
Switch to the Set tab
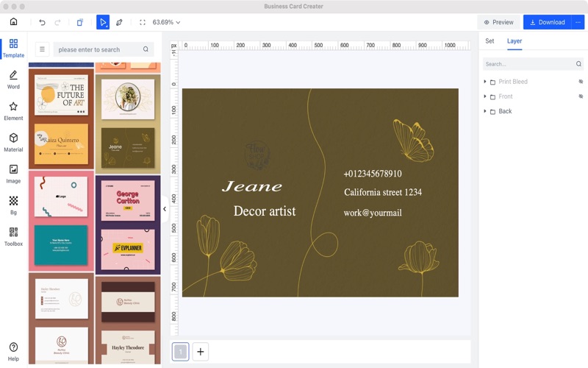pyautogui.click(x=490, y=41)
